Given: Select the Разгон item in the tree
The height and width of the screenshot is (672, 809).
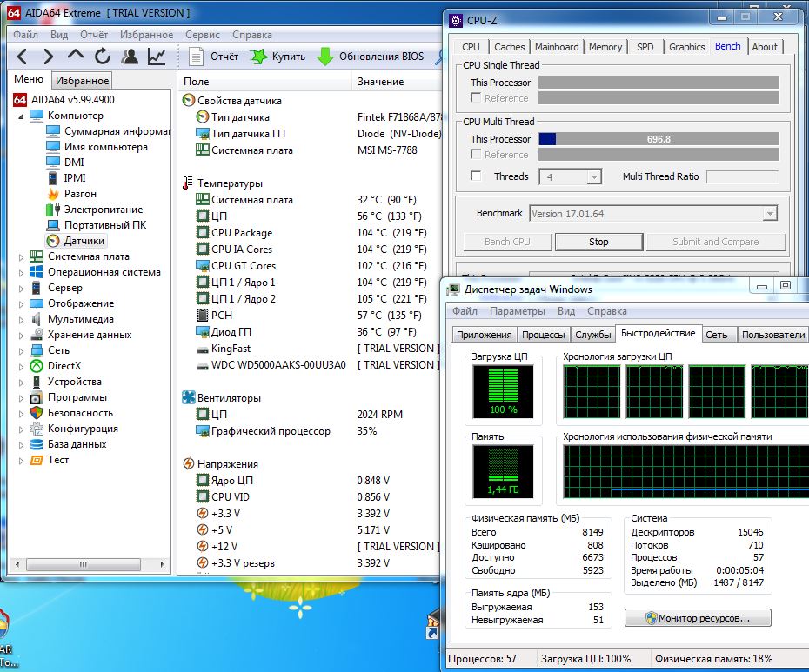Looking at the screenshot, I should (x=80, y=194).
